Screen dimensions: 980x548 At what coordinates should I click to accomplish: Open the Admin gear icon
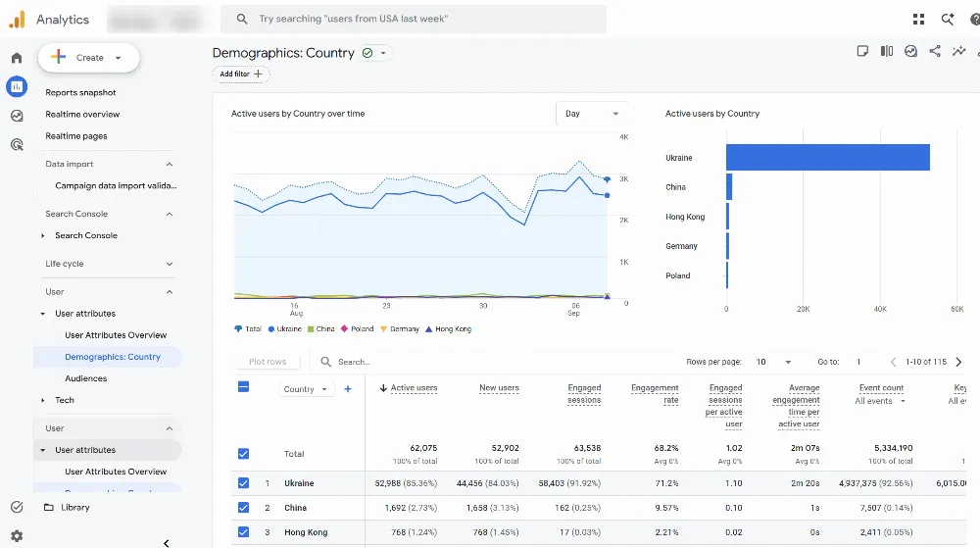tap(17, 536)
